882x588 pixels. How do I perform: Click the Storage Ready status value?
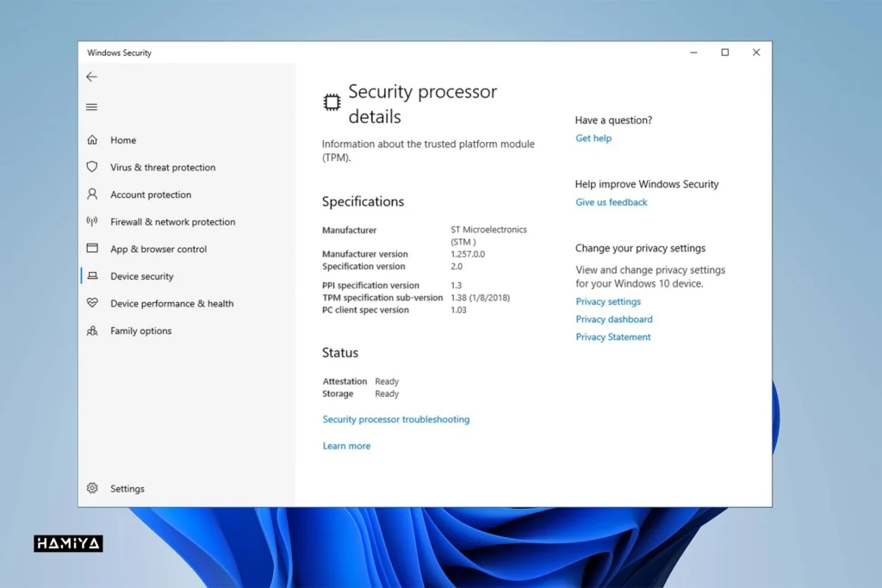387,394
